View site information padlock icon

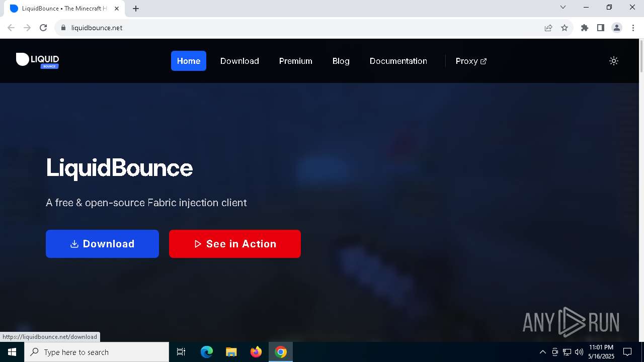point(63,28)
